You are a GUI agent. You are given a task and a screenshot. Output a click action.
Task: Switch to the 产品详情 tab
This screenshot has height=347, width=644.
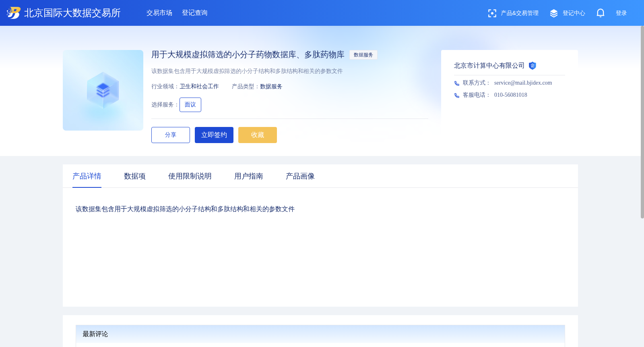click(x=87, y=176)
